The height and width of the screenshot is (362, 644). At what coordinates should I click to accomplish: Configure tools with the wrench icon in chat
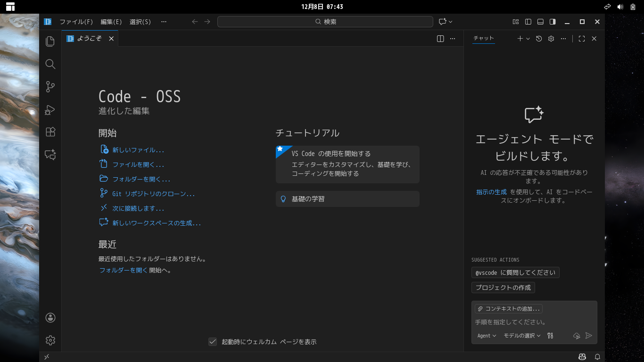pyautogui.click(x=550, y=336)
